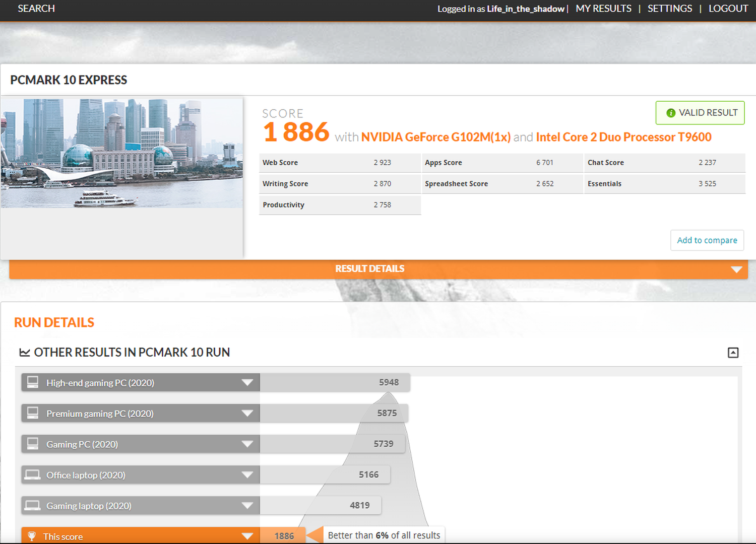756x544 pixels.
Task: Click the RESULT DETAILS down arrow
Action: (x=736, y=269)
